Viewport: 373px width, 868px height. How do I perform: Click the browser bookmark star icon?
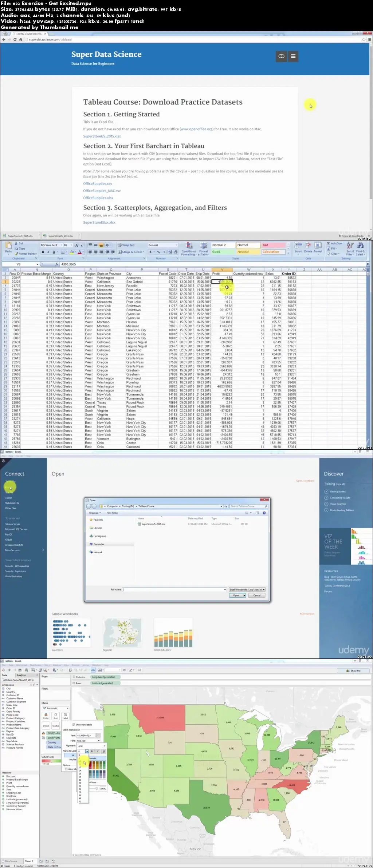coord(364,39)
